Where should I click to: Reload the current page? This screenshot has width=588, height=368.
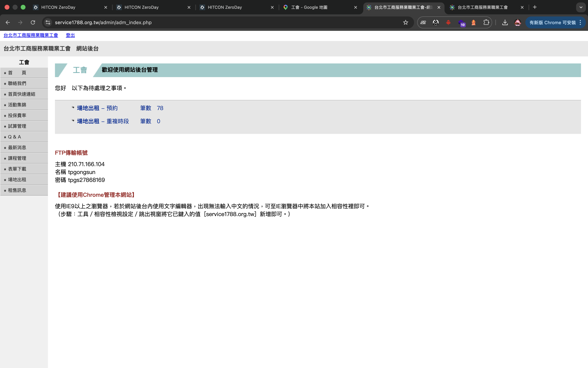(x=33, y=22)
